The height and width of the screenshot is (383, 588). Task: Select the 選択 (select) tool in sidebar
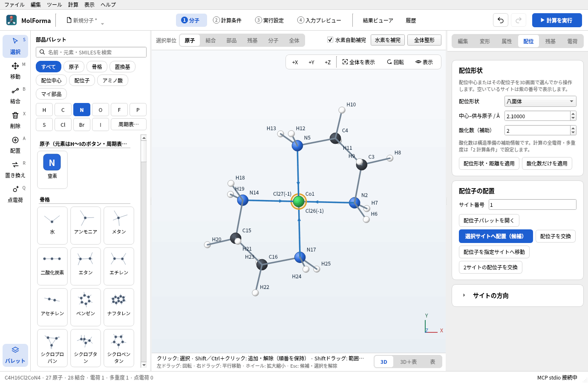15,46
